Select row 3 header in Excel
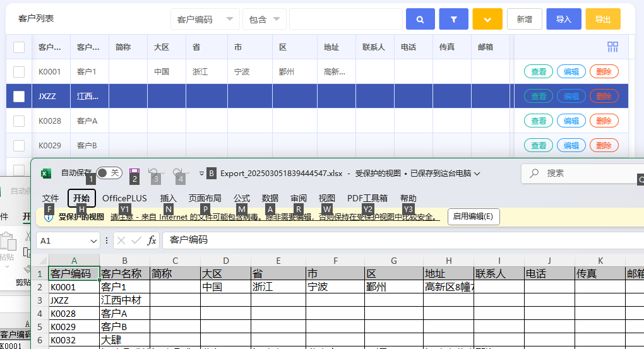 pos(40,300)
